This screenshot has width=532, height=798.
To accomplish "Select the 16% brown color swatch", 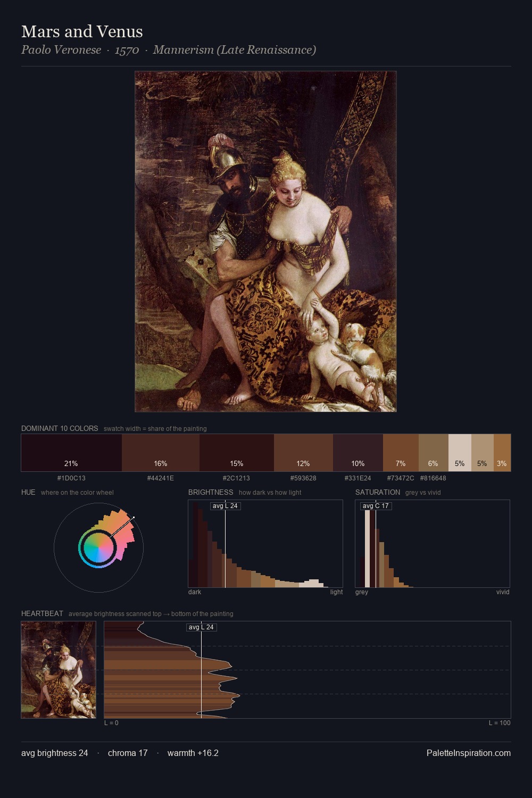I will click(x=161, y=453).
